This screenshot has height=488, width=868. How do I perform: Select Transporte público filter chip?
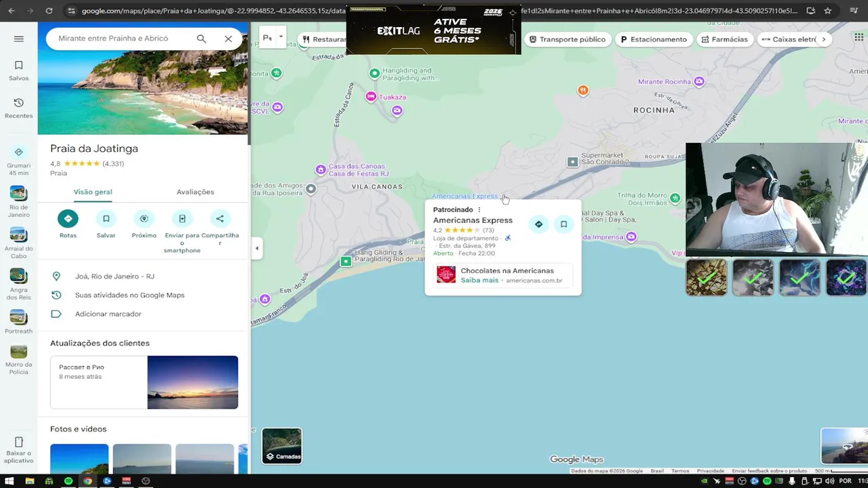click(568, 39)
